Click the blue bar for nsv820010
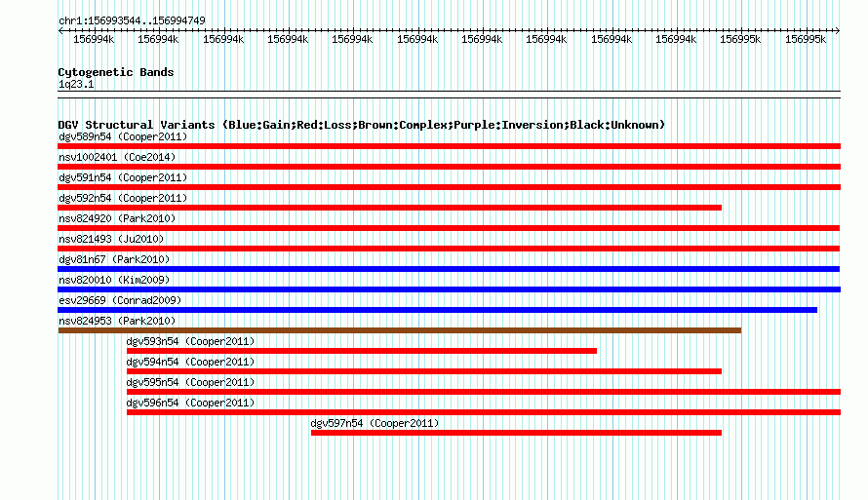The height and width of the screenshot is (500, 868). tap(449, 289)
